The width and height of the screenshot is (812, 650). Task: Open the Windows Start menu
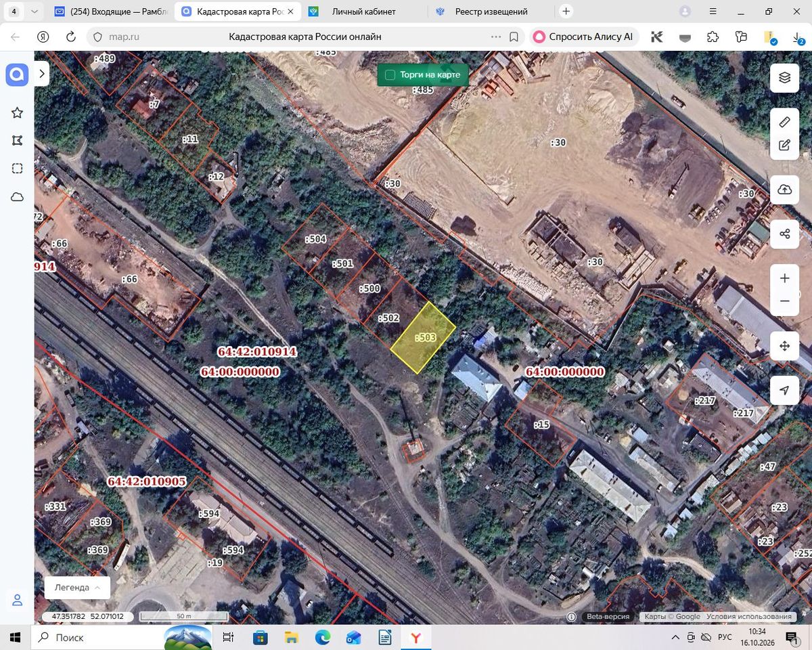(x=16, y=638)
